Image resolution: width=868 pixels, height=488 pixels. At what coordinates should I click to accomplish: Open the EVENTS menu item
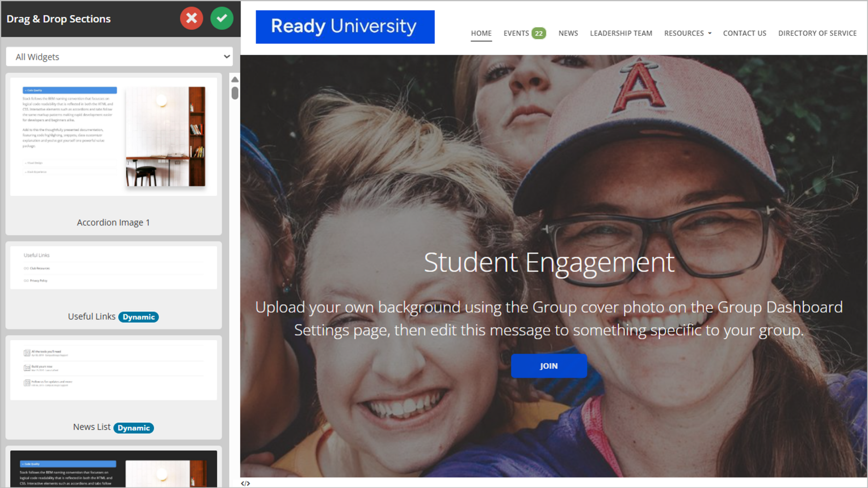click(x=516, y=33)
